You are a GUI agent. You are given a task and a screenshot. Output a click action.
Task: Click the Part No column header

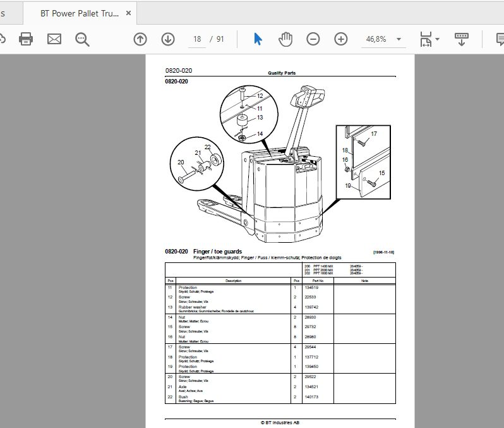[x=318, y=281]
